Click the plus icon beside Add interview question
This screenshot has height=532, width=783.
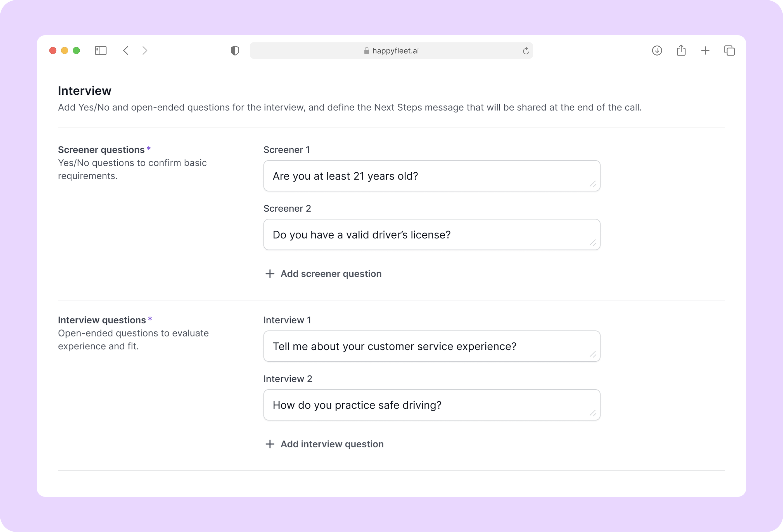click(270, 444)
